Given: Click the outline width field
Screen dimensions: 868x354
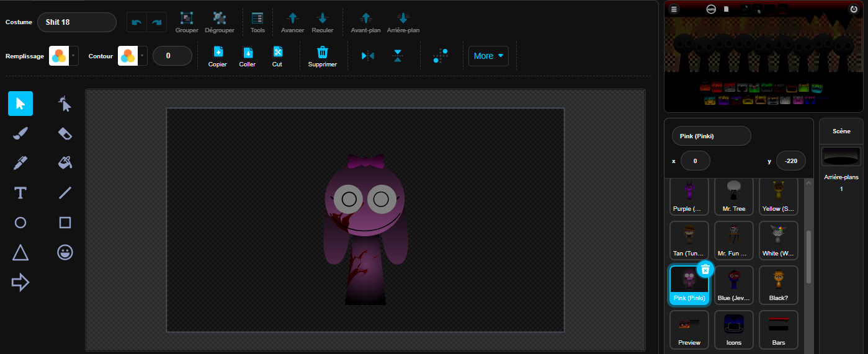Looking at the screenshot, I should (x=172, y=56).
